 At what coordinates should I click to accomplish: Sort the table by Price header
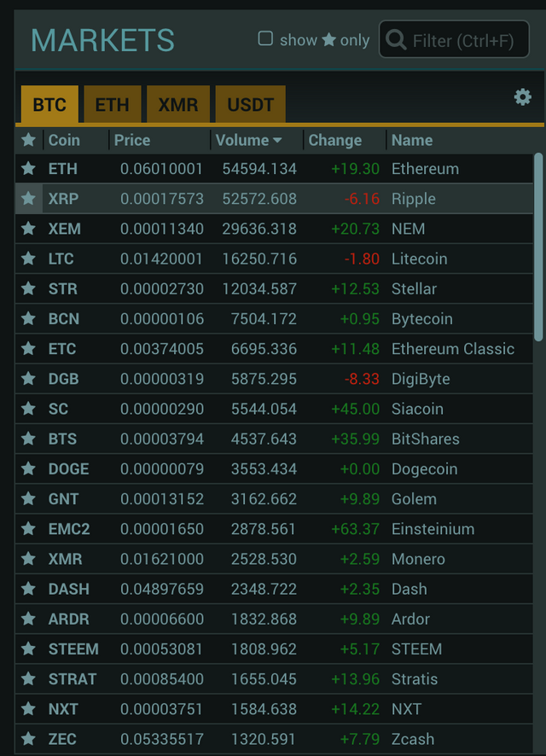point(132,140)
